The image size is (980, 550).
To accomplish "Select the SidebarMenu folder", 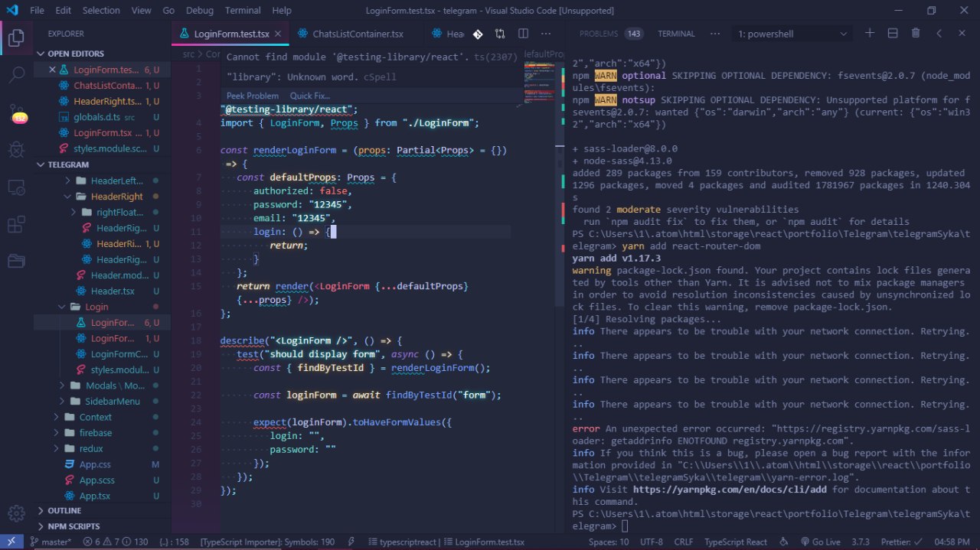I will click(x=102, y=402).
